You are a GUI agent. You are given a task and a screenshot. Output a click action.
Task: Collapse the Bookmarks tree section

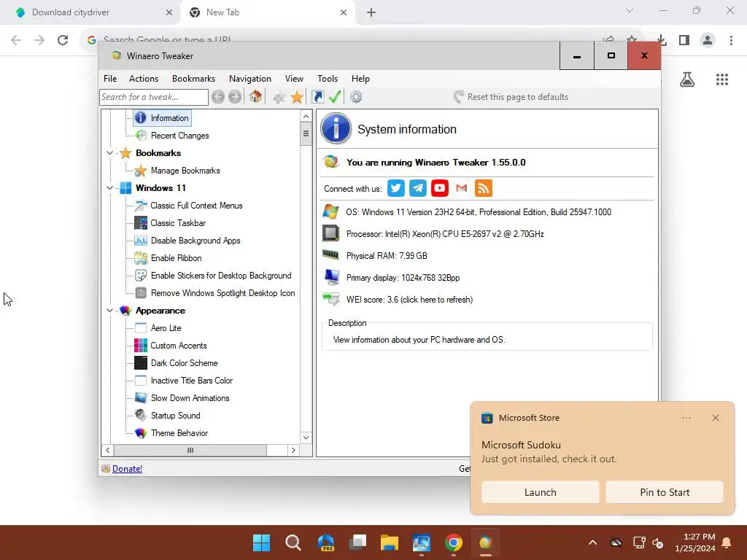(110, 153)
